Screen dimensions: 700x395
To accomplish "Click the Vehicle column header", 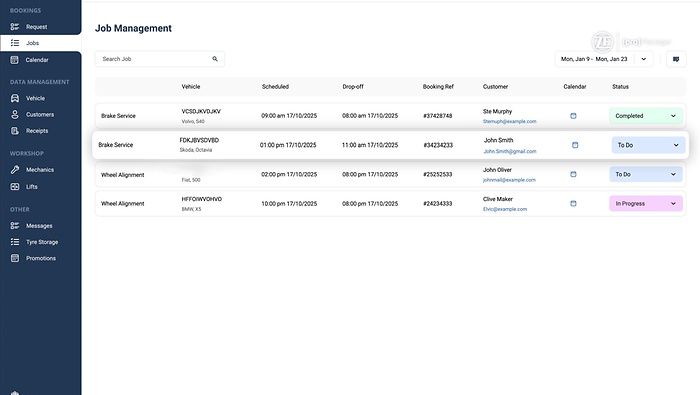I will (x=191, y=87).
